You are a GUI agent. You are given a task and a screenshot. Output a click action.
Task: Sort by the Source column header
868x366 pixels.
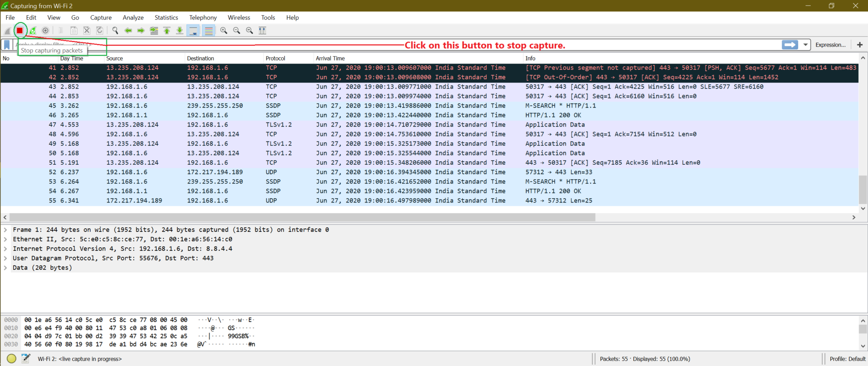145,58
